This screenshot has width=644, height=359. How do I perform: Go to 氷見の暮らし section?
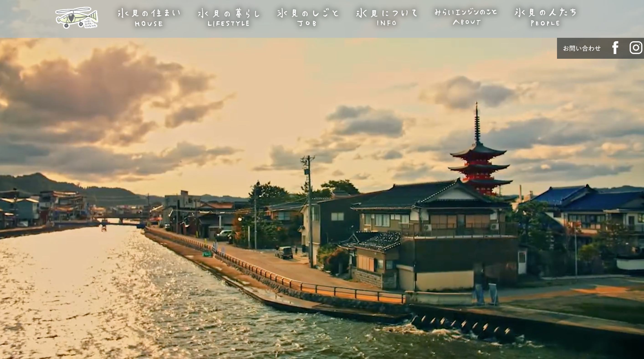pos(229,13)
